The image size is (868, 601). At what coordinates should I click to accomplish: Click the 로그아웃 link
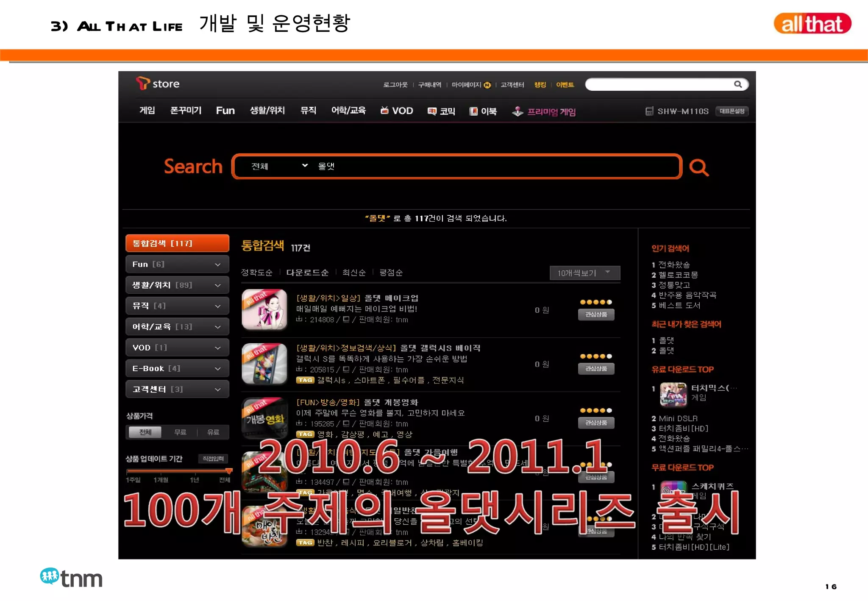(x=395, y=85)
